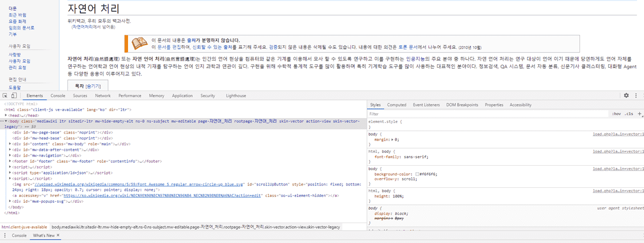Toggle the .cls class editor button
Screen dimensions: 644x243
(x=629, y=114)
